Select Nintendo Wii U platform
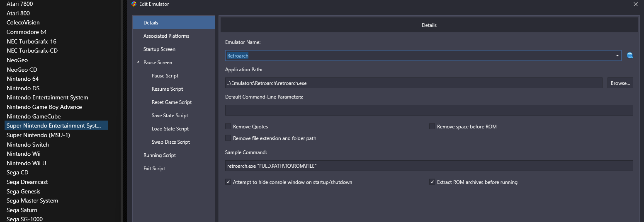The width and height of the screenshot is (644, 222). coord(27,163)
